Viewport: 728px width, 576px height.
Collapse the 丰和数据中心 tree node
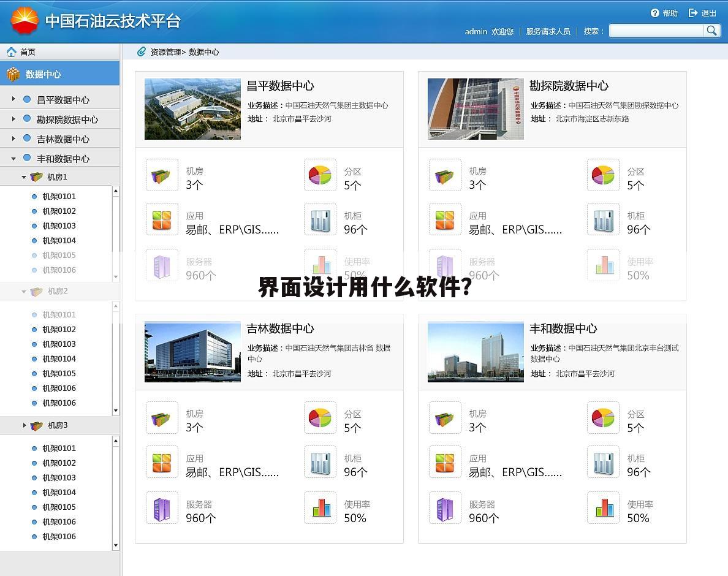pos(13,158)
